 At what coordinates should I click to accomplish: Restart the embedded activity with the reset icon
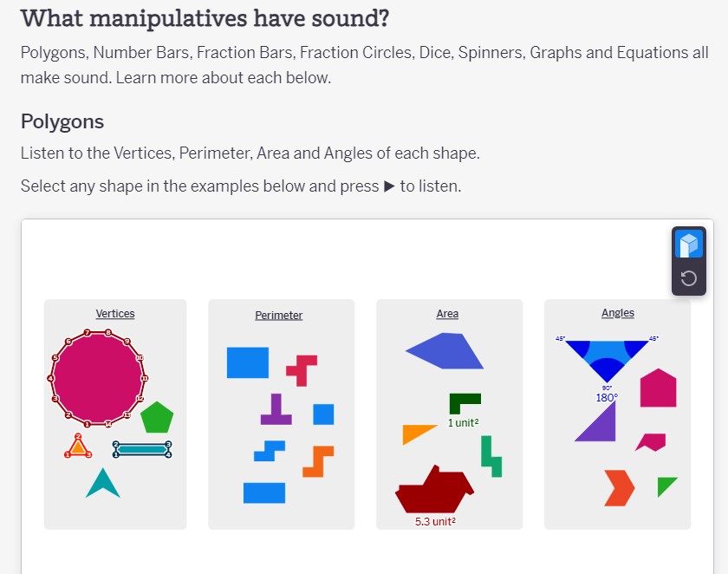click(x=688, y=279)
